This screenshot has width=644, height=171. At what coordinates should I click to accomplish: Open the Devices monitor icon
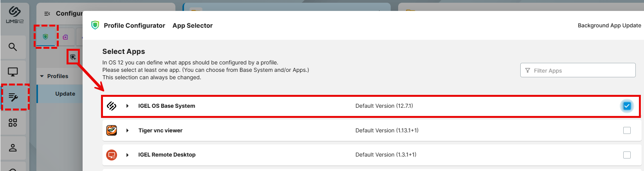coord(13,72)
